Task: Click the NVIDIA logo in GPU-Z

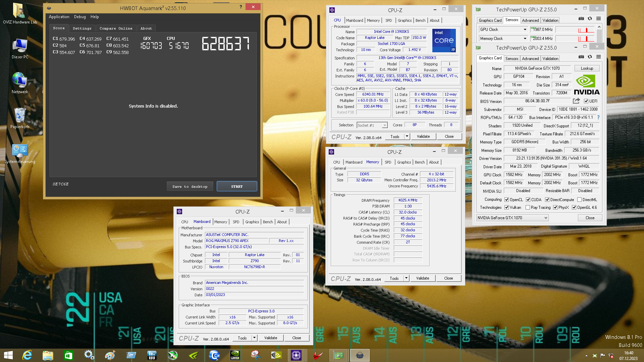Action: (587, 85)
